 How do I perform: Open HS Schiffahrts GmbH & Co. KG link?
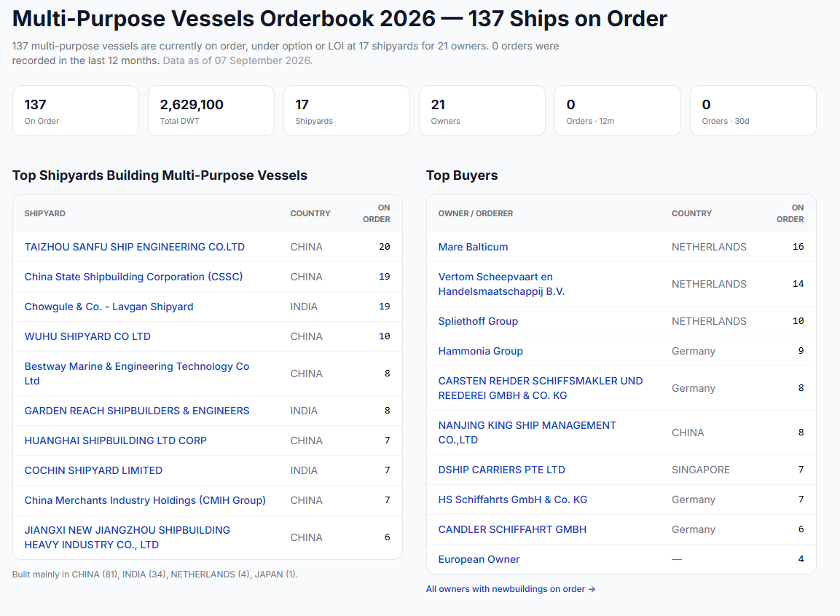[x=513, y=500]
